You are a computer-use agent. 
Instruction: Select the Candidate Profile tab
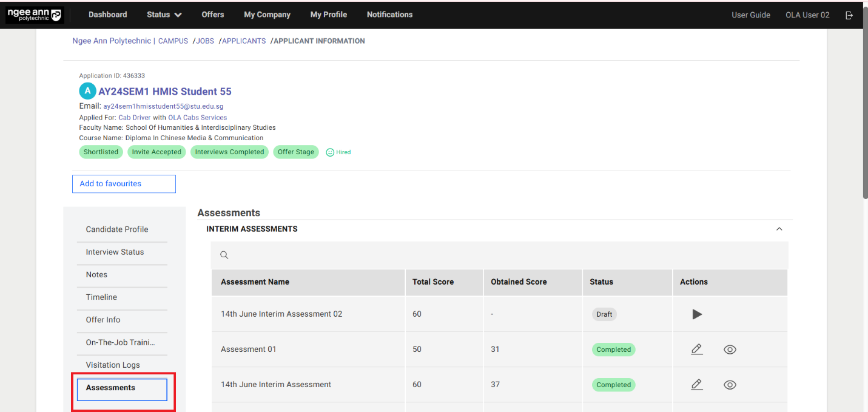tap(117, 229)
